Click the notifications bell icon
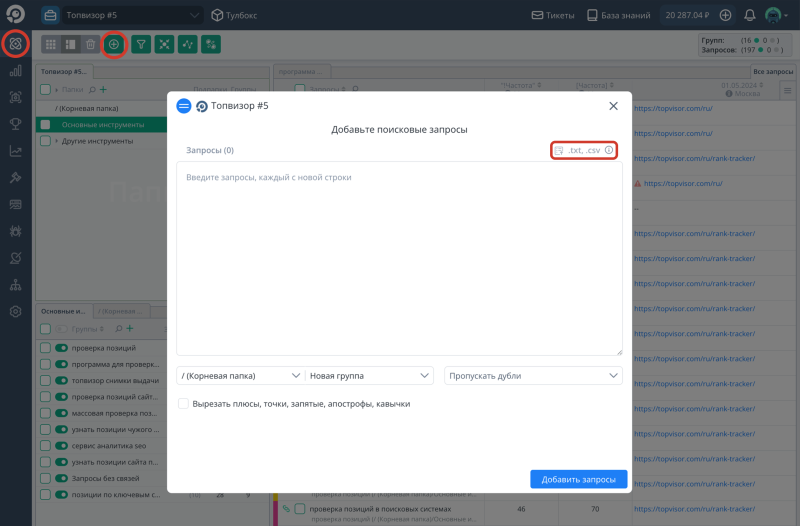Image resolution: width=800 pixels, height=526 pixels. click(749, 15)
